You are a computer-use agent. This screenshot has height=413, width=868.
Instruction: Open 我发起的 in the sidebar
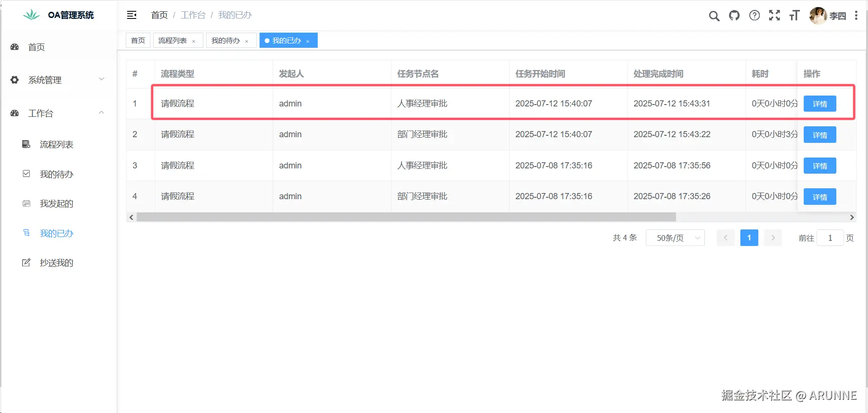click(x=59, y=203)
